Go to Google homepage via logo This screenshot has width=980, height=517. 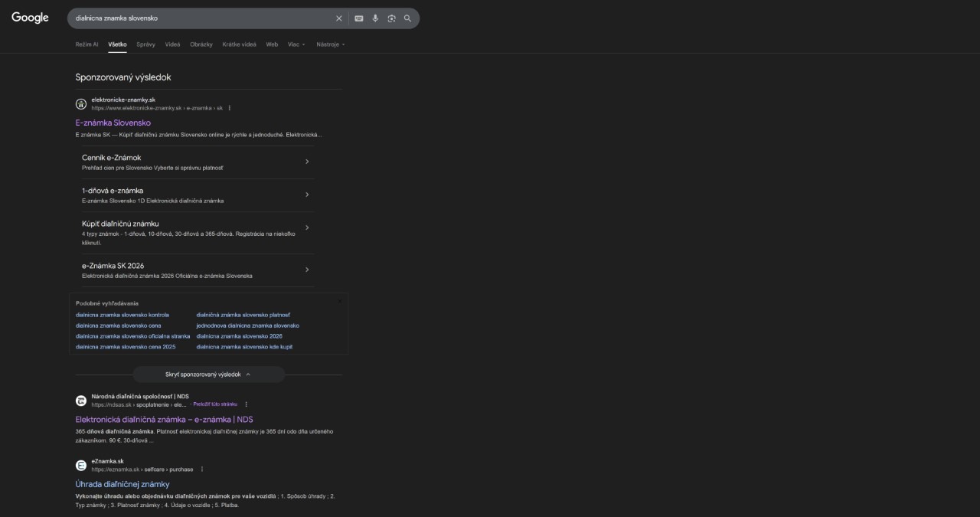pos(30,18)
